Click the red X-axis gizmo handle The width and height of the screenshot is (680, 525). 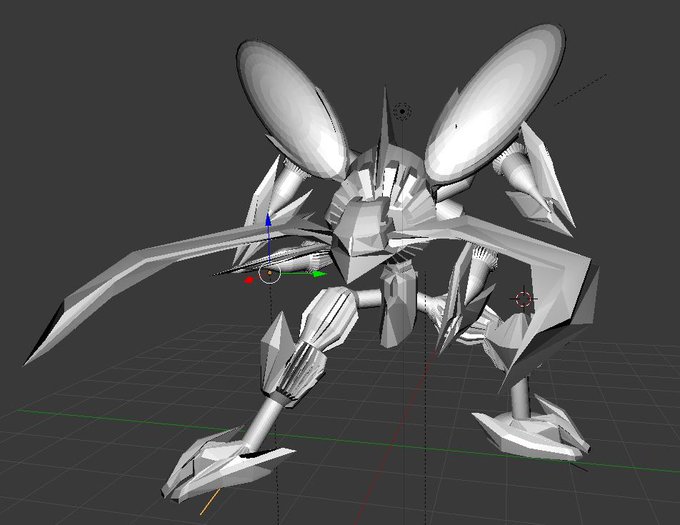(249, 280)
